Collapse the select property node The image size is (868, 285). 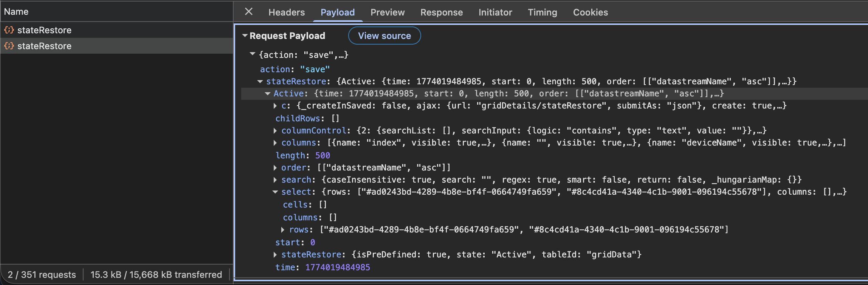pyautogui.click(x=275, y=192)
